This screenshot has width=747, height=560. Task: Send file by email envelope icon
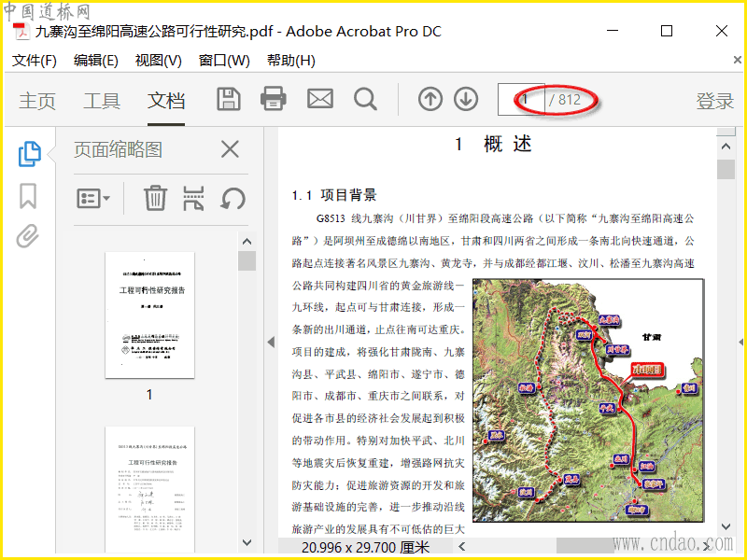tap(320, 99)
